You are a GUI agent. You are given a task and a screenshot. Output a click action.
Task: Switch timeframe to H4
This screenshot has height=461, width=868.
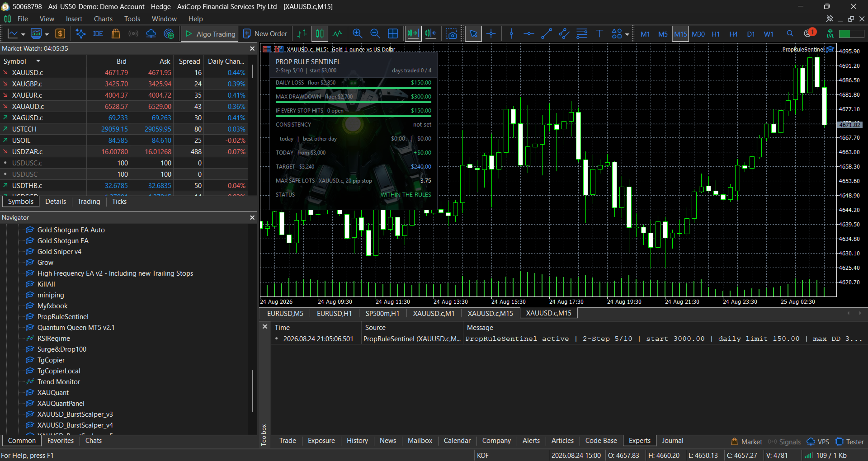733,34
